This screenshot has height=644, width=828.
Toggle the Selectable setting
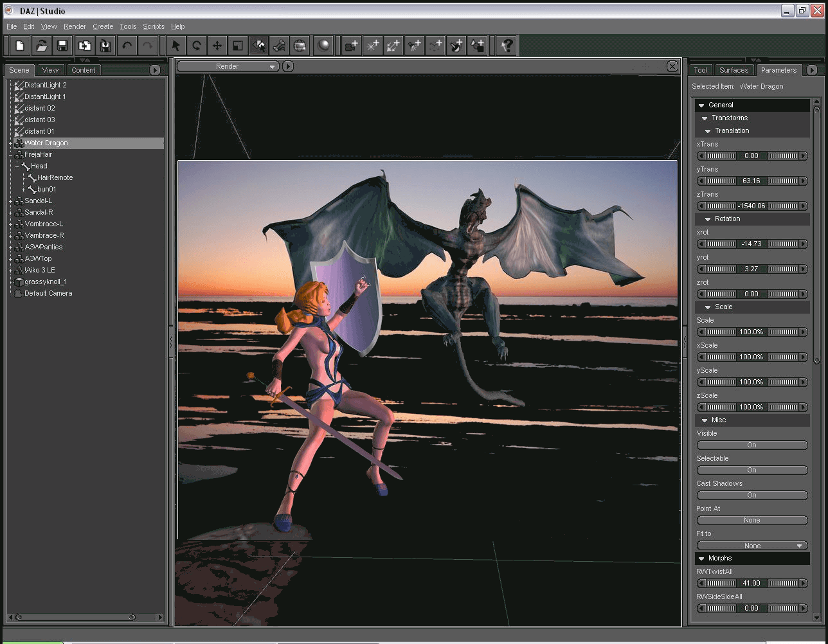pyautogui.click(x=751, y=470)
